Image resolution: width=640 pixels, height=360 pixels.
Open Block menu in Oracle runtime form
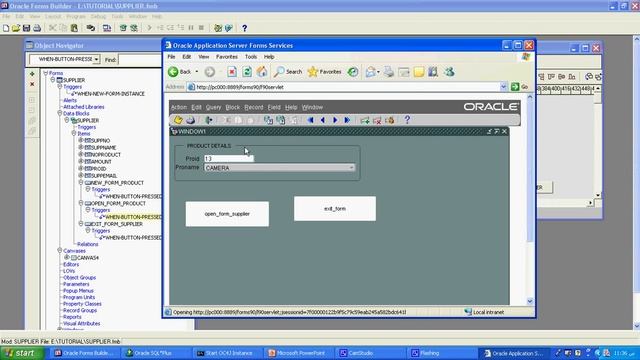(x=233, y=107)
